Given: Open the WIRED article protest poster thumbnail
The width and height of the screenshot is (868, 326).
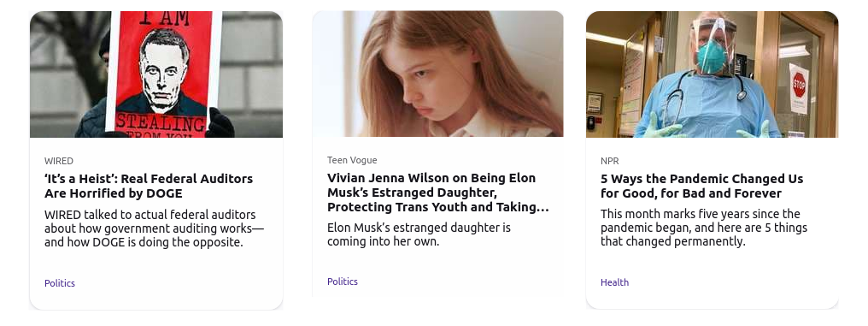Looking at the screenshot, I should pyautogui.click(x=156, y=74).
